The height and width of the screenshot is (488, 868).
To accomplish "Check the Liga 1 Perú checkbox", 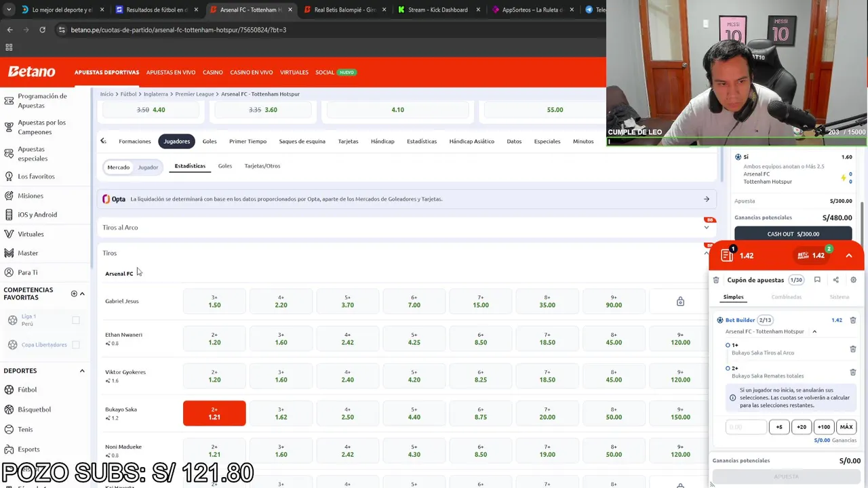I will (76, 320).
